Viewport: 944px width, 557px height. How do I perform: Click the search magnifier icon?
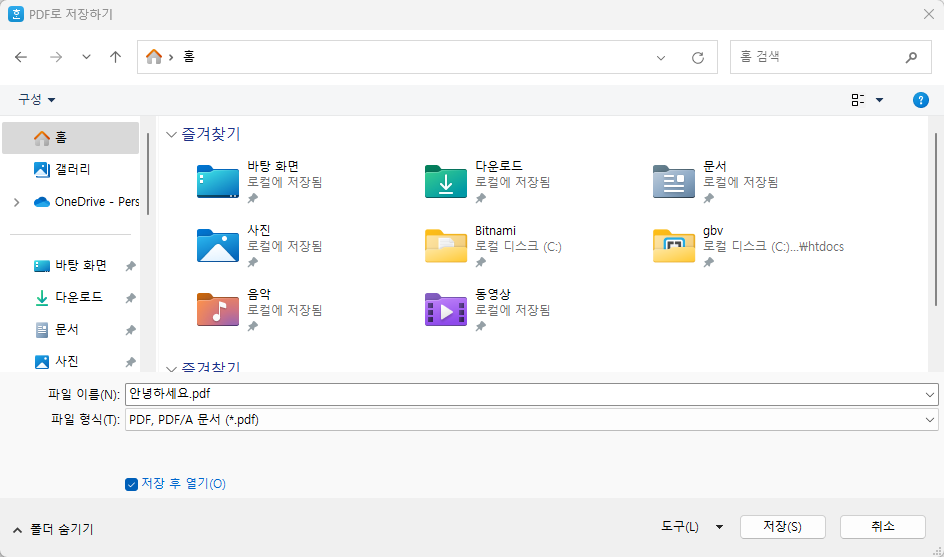911,57
